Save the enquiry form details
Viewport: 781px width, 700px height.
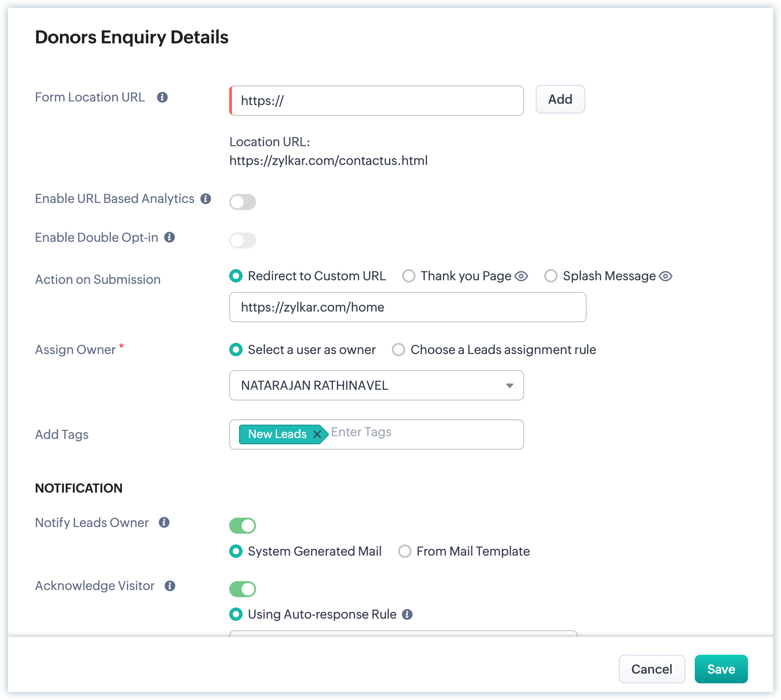[x=721, y=669]
